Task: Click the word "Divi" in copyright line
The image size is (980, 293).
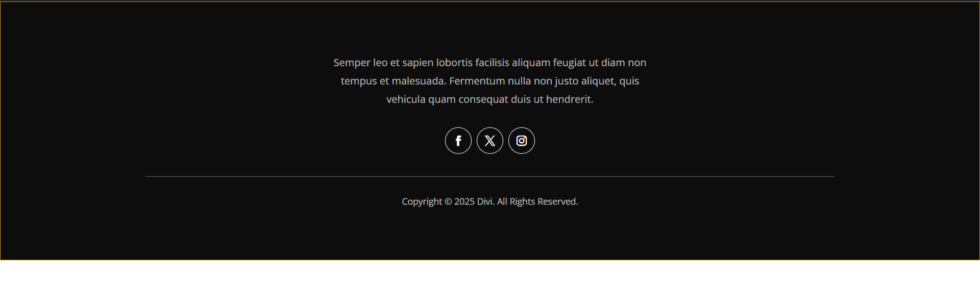Action: click(x=485, y=202)
